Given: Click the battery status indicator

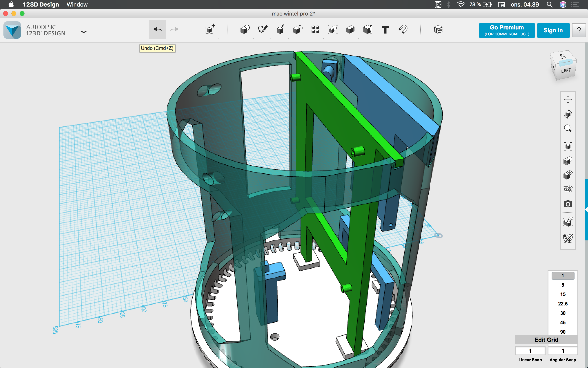Looking at the screenshot, I should pyautogui.click(x=481, y=4).
